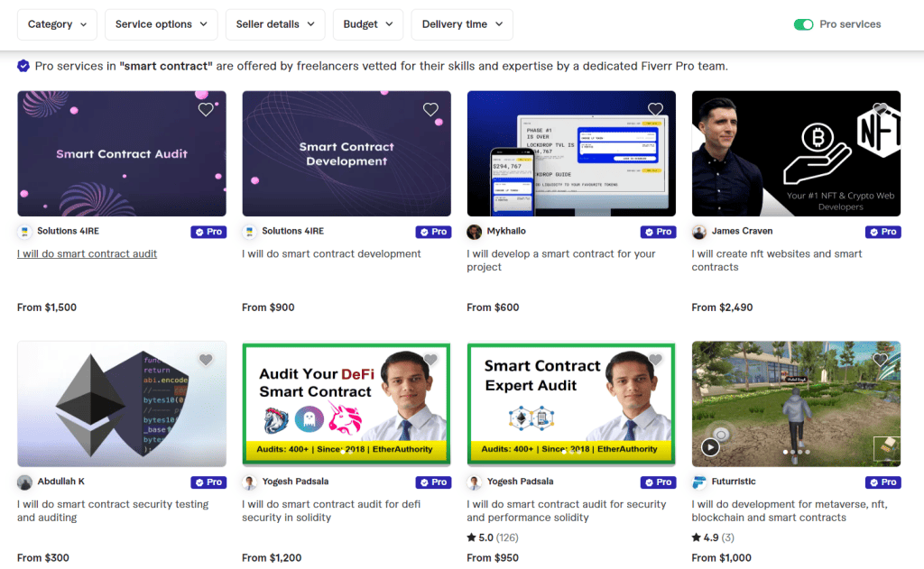Click heart on Smart Contract Development gig
This screenshot has width=924, height=569.
[430, 110]
